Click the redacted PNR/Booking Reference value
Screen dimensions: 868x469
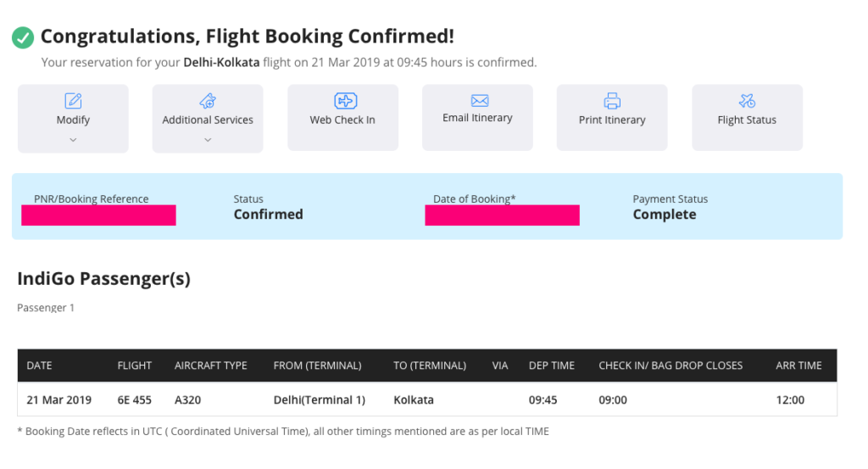click(98, 215)
